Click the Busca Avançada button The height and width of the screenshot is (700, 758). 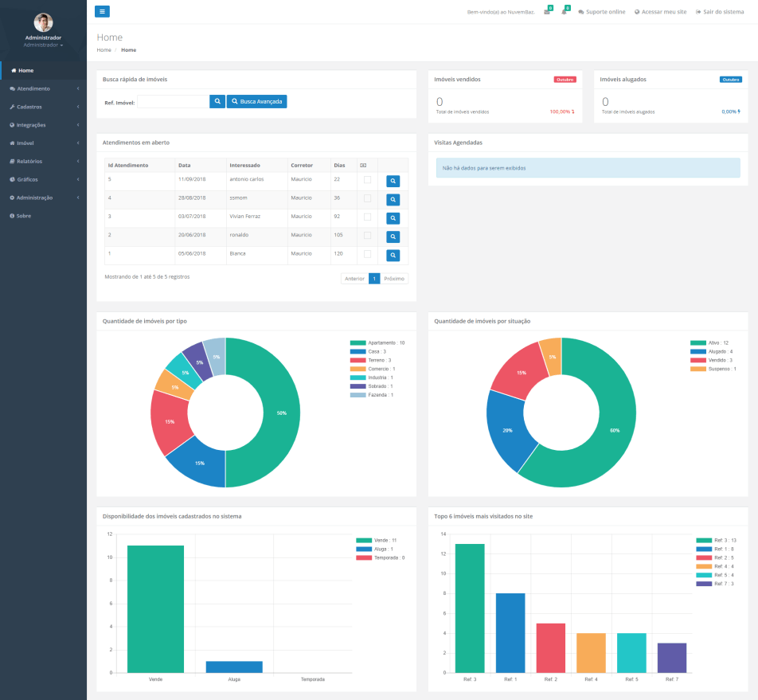point(256,102)
